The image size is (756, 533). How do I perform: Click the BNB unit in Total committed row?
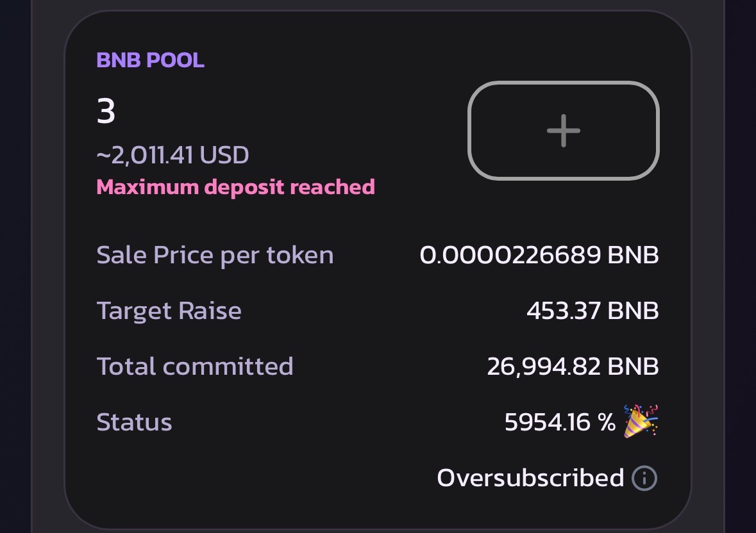click(633, 366)
